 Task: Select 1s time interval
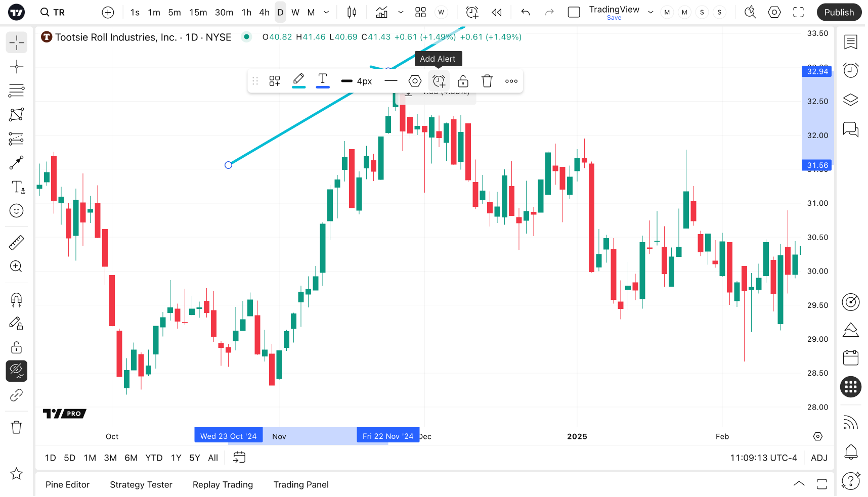coord(135,12)
